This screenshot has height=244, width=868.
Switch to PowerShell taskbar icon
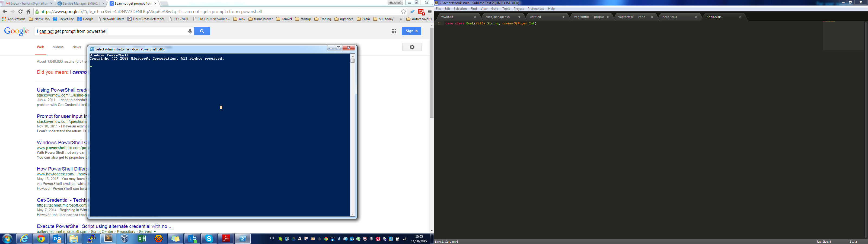coord(243,239)
